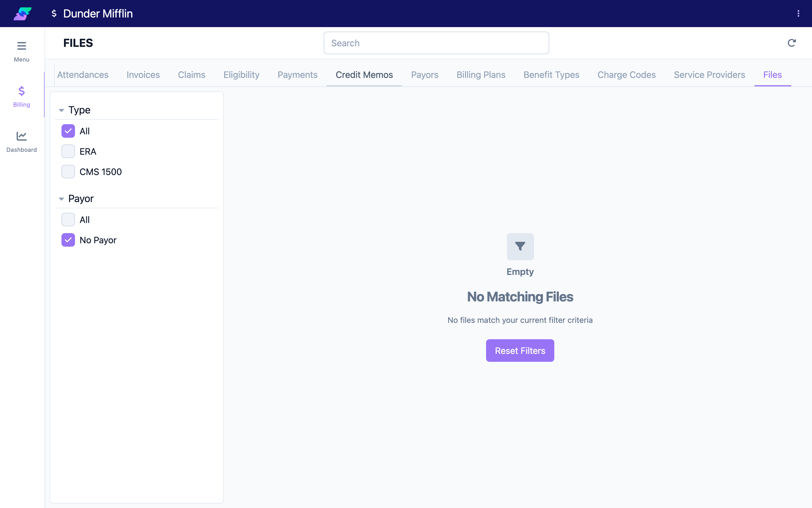Click the Reset Filters button
The image size is (812, 508).
(x=520, y=351)
